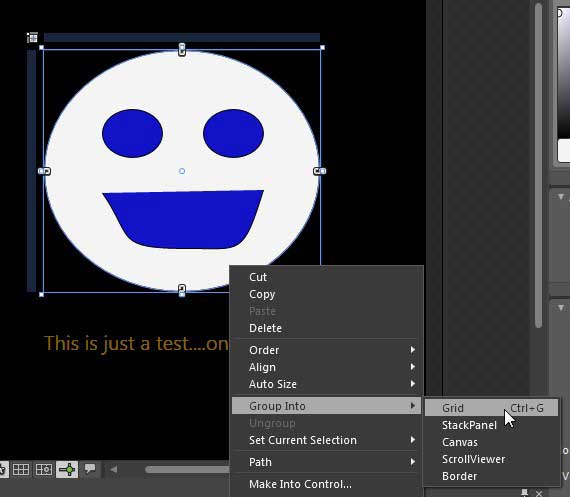Select the right blue eye ellipse
Viewport: 570px width, 497px height.
pos(233,133)
